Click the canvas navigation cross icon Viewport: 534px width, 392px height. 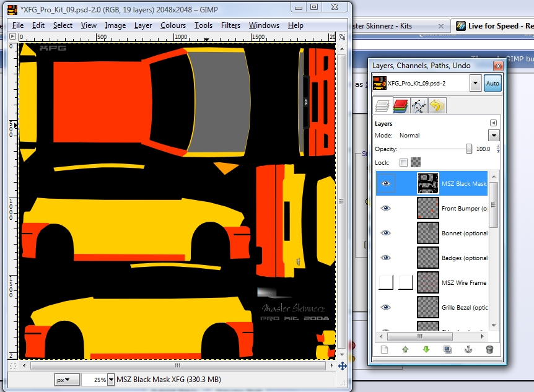(342, 366)
